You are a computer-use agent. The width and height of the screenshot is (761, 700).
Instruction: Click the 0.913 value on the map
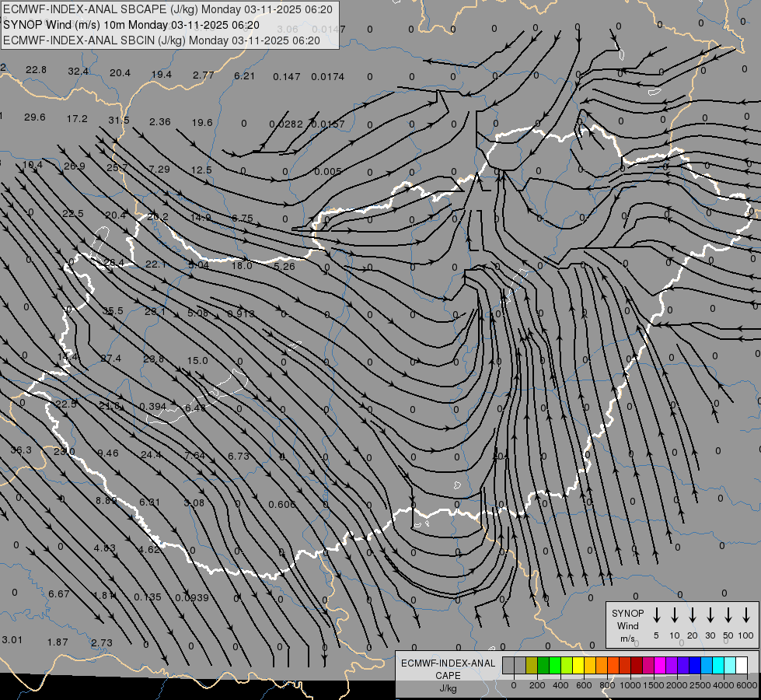coord(241,313)
